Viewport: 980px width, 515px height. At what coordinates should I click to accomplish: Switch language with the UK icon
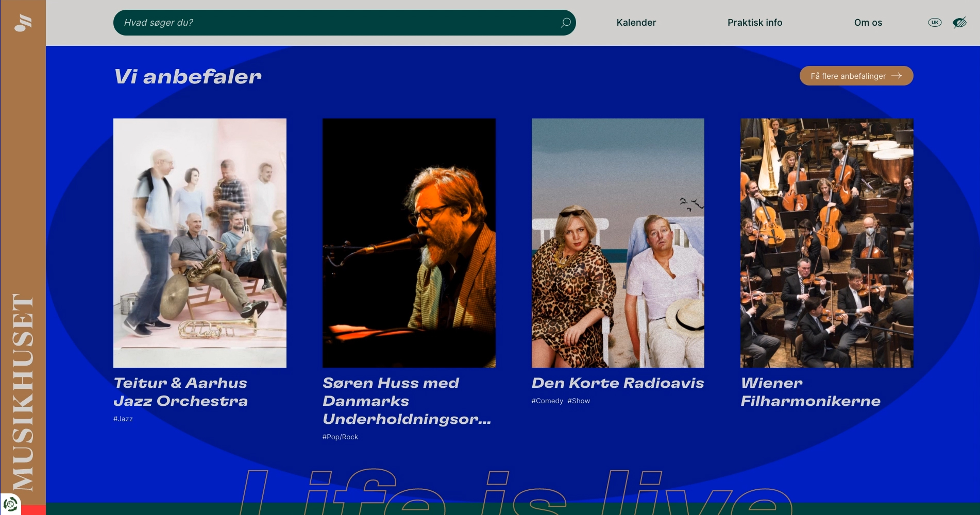pos(935,23)
